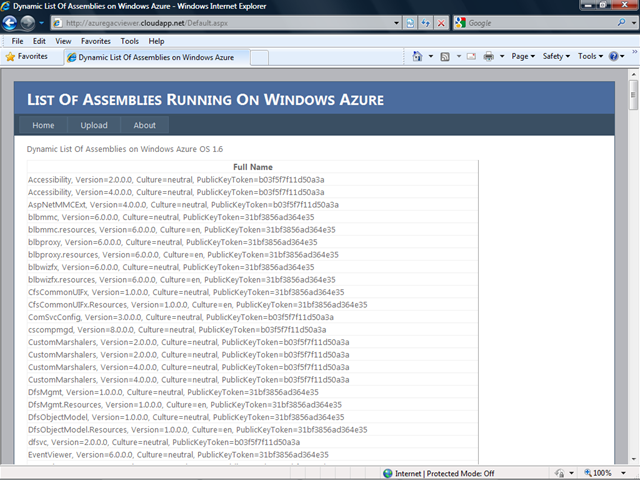
Task: Click the compatibility view icon
Action: point(410,23)
